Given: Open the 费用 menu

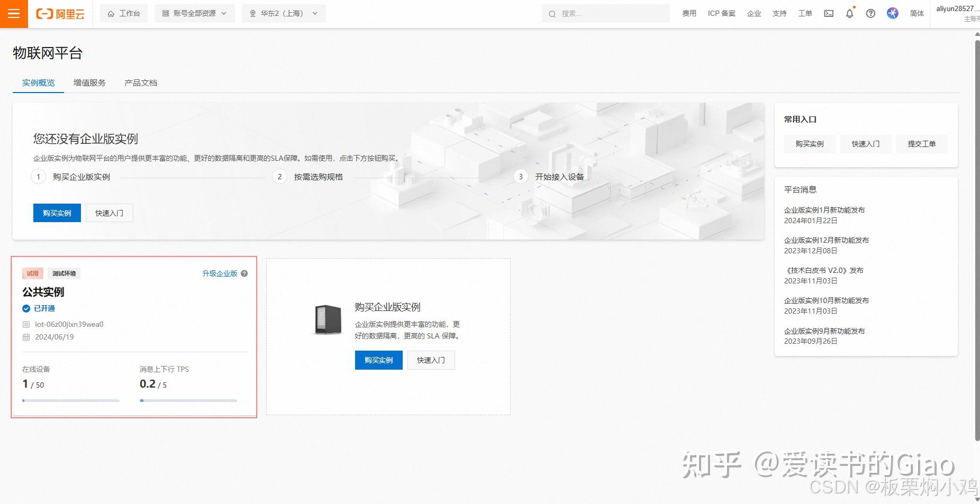Looking at the screenshot, I should (x=689, y=14).
